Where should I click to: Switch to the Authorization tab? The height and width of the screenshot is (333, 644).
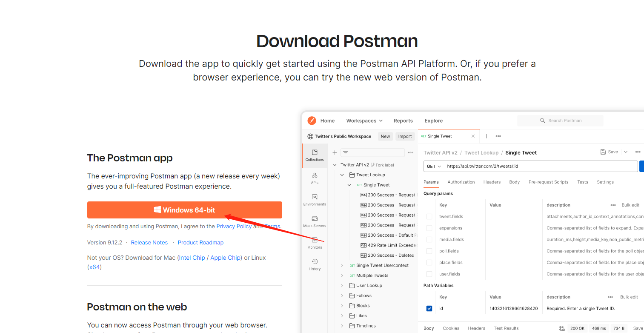click(461, 182)
